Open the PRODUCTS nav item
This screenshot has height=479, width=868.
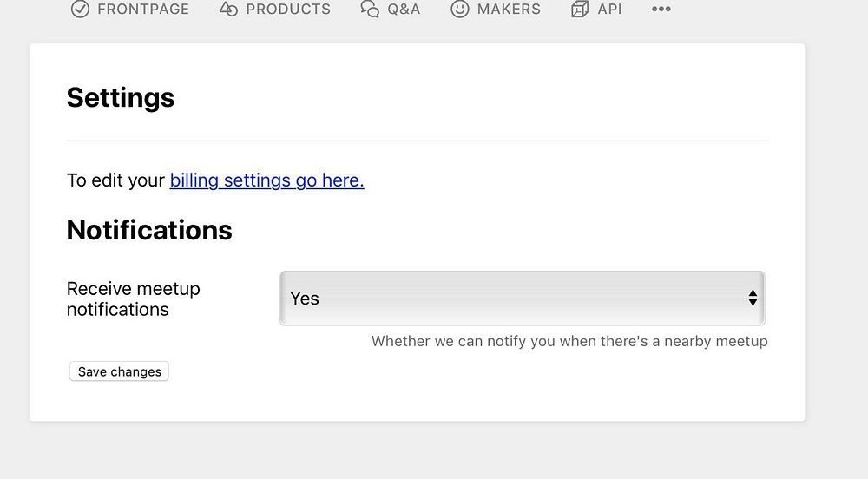(288, 10)
